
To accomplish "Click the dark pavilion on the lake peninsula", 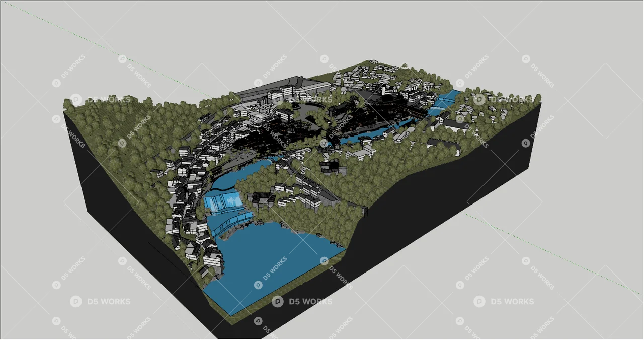I will coord(262,200).
